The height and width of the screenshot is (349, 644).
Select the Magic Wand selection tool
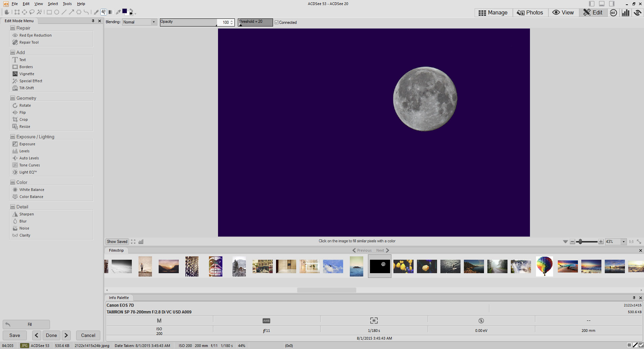tap(39, 12)
